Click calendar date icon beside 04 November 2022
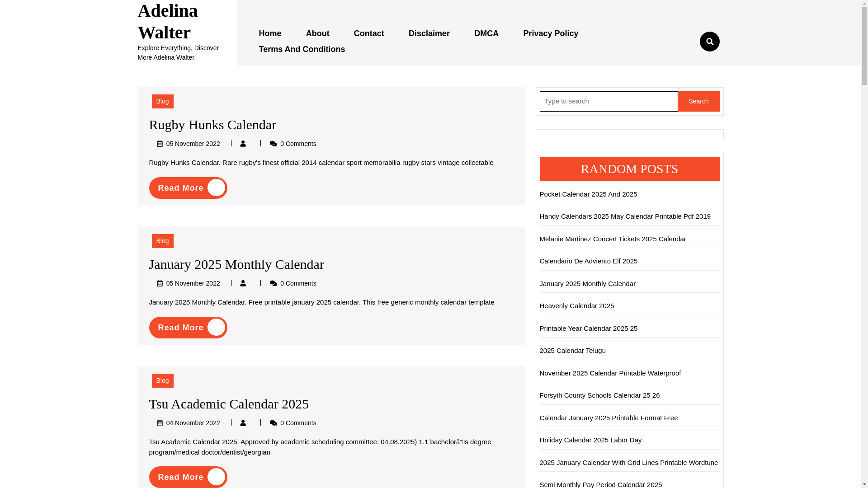 coord(160,423)
